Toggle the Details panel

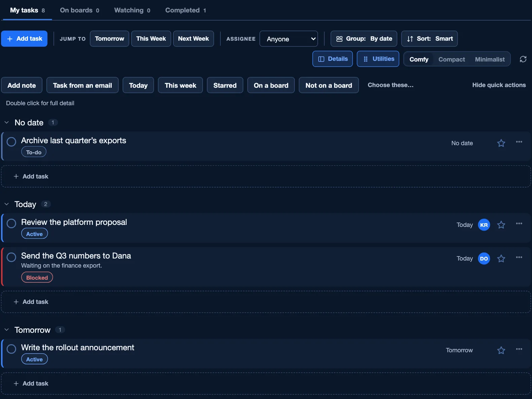332,59
